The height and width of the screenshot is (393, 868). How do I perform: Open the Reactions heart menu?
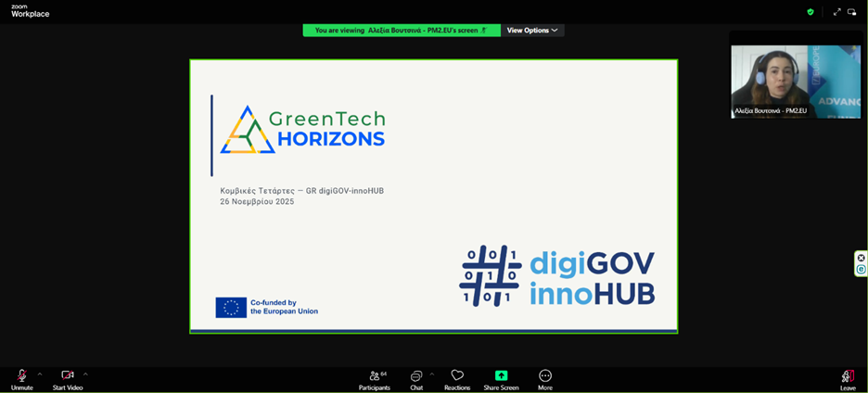point(457,378)
